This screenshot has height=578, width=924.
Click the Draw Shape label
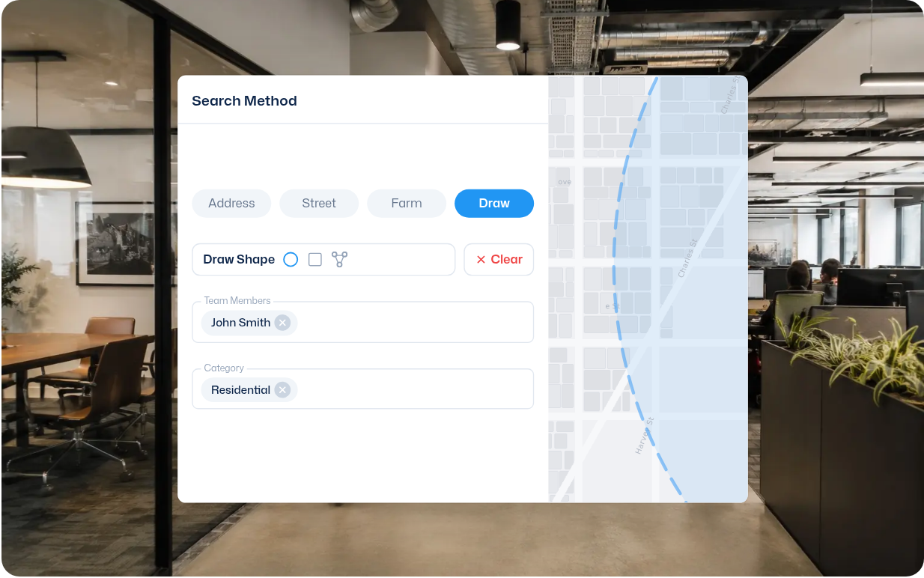[x=239, y=260]
